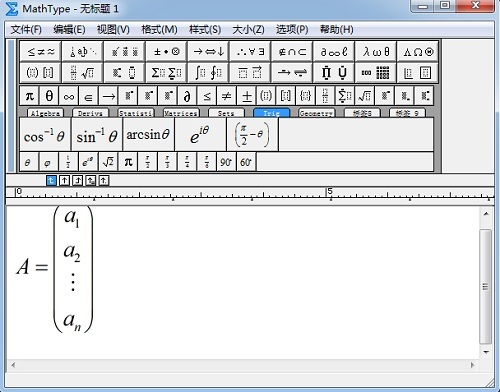Image resolution: width=500 pixels, height=392 pixels.
Task: Open the logical symbols palette (∴∀∃)
Action: [250, 52]
